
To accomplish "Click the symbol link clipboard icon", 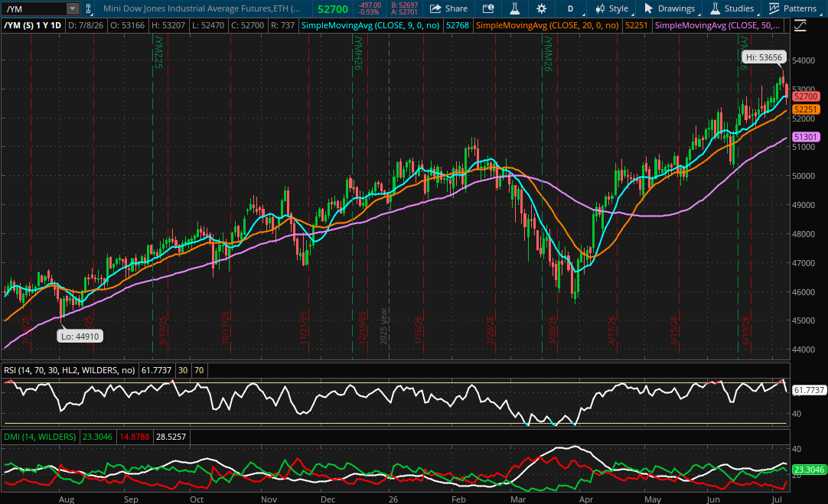I will 88,8.
